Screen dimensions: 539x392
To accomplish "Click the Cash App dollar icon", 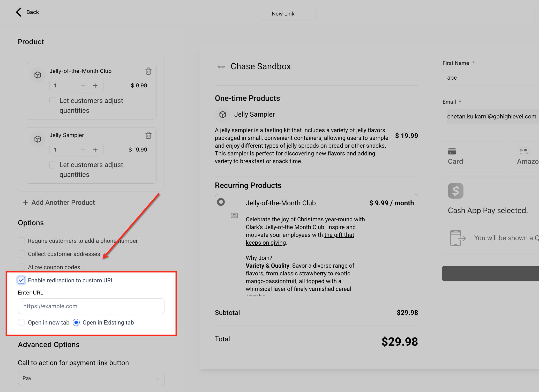I will [x=455, y=191].
